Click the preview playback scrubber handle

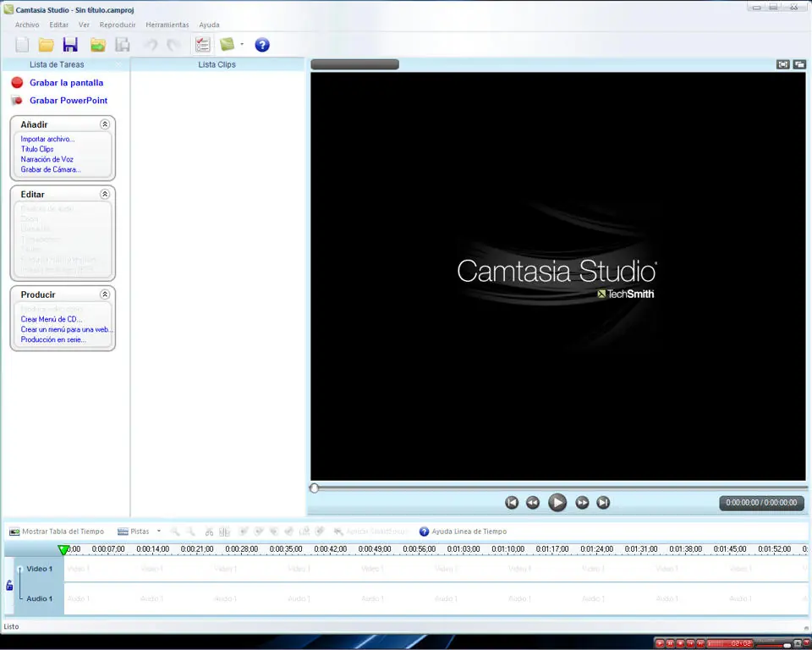[314, 488]
